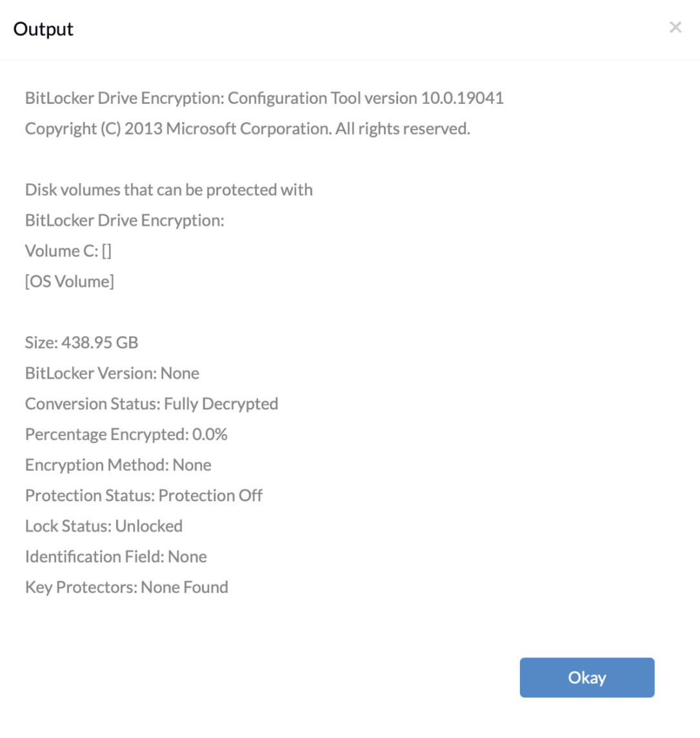The image size is (700, 738).
Task: Select the Conversion Status: Fully Decrypted line
Action: point(151,404)
